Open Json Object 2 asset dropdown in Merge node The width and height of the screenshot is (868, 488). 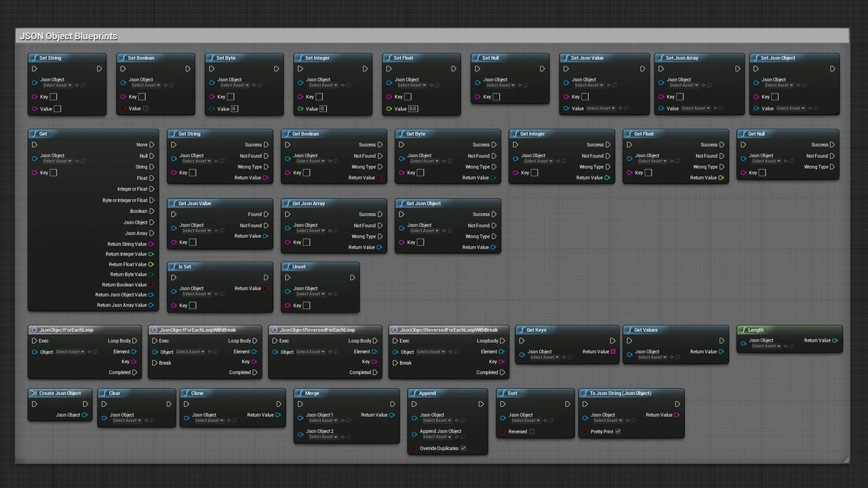[321, 437]
